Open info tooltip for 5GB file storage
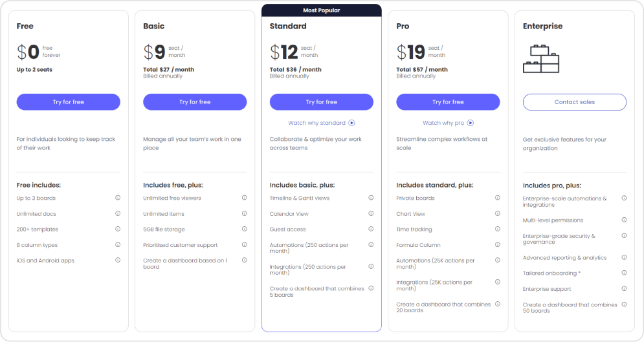The height and width of the screenshot is (342, 644). 245,229
